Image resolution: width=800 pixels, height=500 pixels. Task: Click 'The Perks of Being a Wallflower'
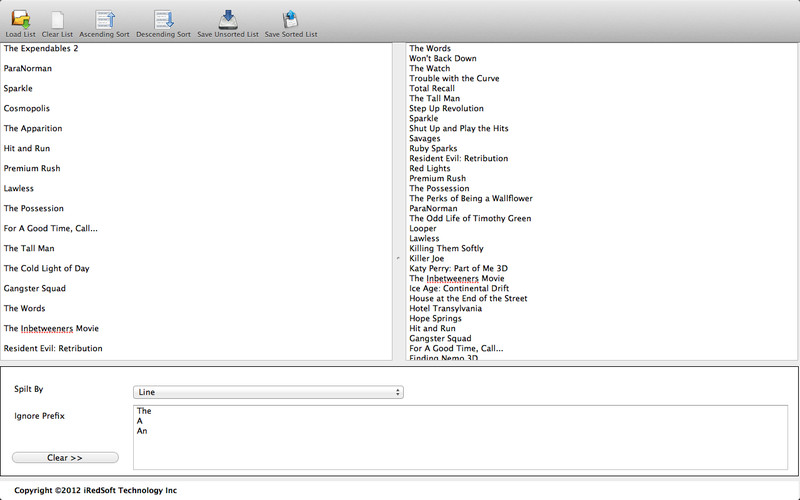[471, 198]
